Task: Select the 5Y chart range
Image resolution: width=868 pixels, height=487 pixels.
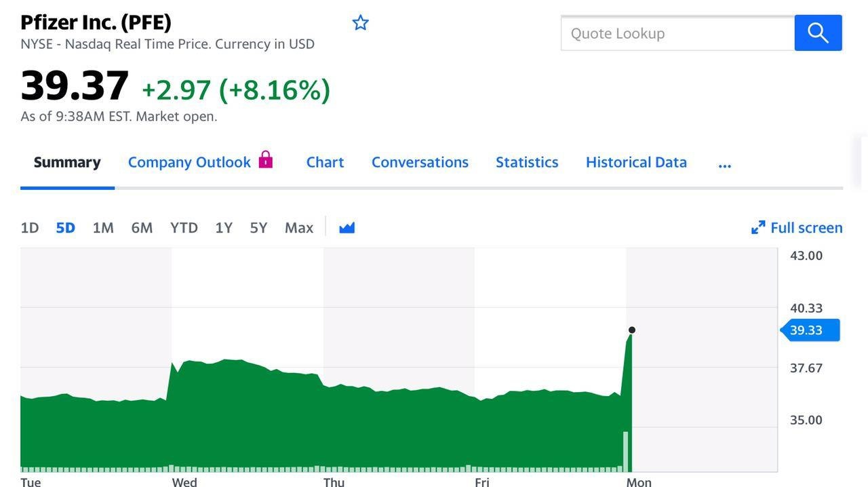Action: coord(258,227)
